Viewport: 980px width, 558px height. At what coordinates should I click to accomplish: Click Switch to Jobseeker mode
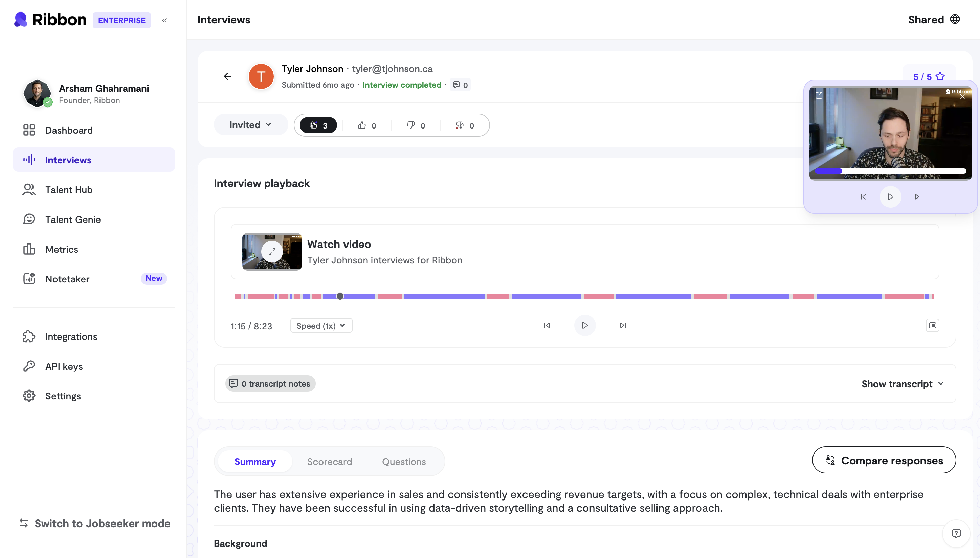[x=95, y=523]
